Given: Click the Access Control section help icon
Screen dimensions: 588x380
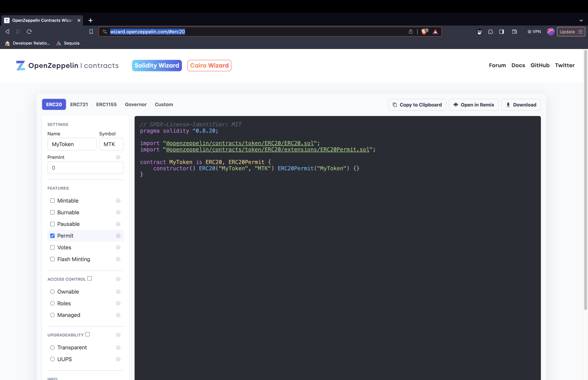Looking at the screenshot, I should pos(118,279).
